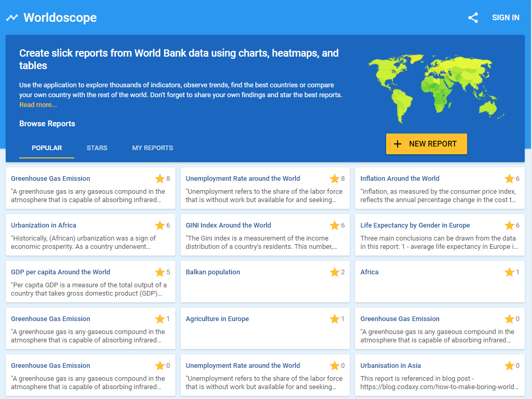Click the star count 2 on Balkan population card
Image resolution: width=532 pixels, height=399 pixels.
coord(343,272)
